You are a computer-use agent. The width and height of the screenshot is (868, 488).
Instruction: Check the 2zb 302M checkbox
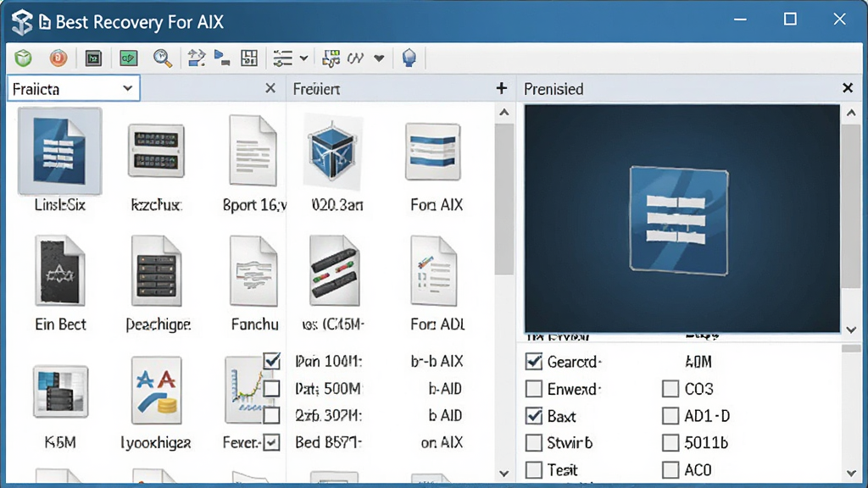click(272, 415)
